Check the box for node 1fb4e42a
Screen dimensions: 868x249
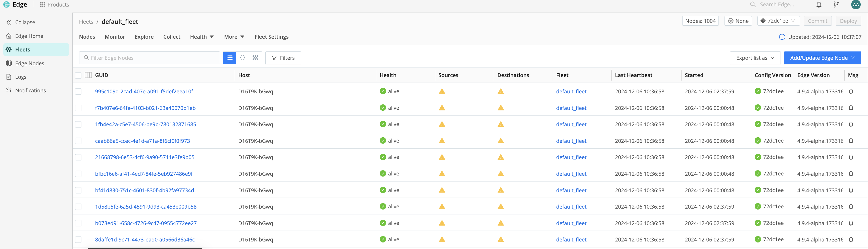[78, 125]
